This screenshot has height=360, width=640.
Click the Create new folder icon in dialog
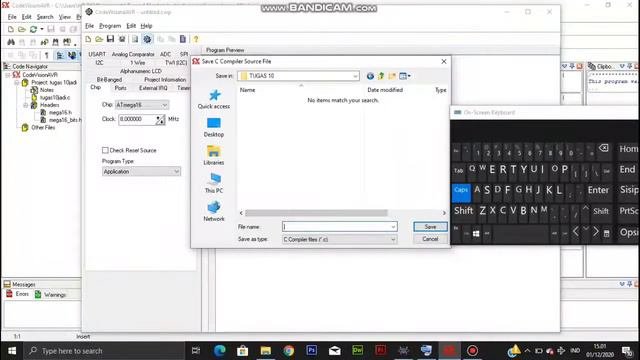(x=392, y=76)
